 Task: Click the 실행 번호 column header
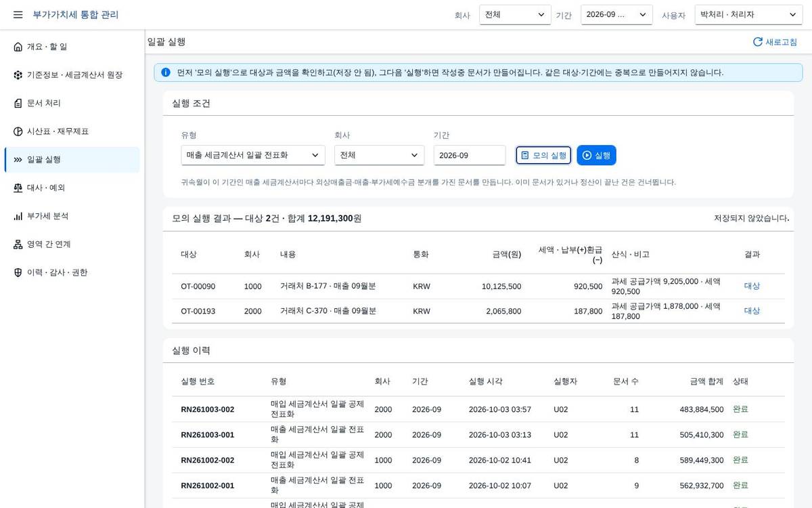[x=198, y=381]
